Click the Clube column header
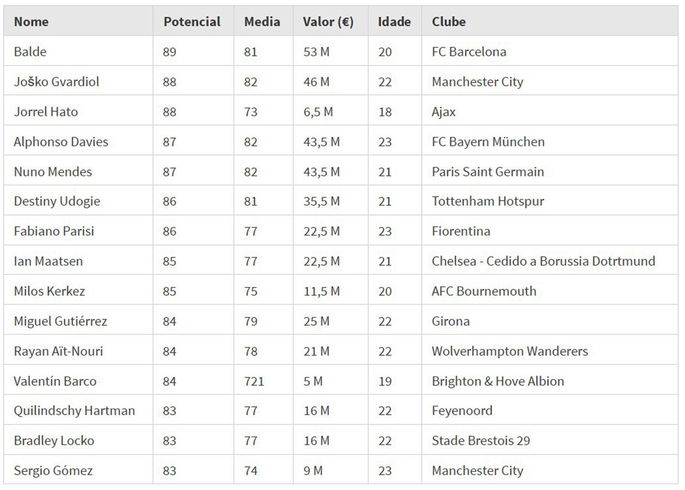685x490 pixels. (449, 21)
